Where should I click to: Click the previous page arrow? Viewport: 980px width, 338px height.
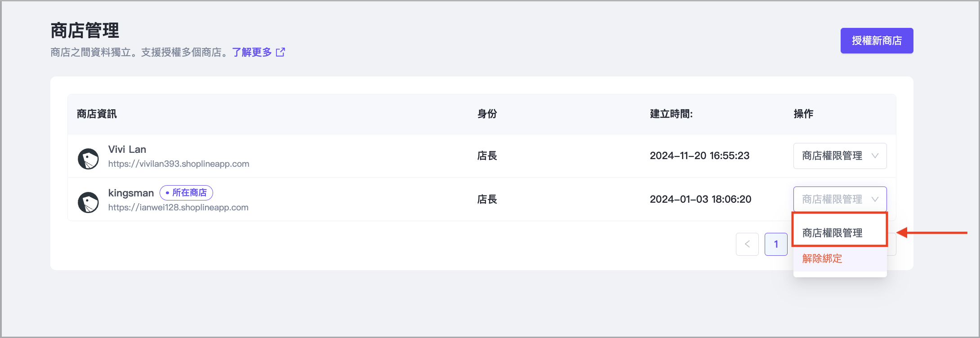coord(747,244)
